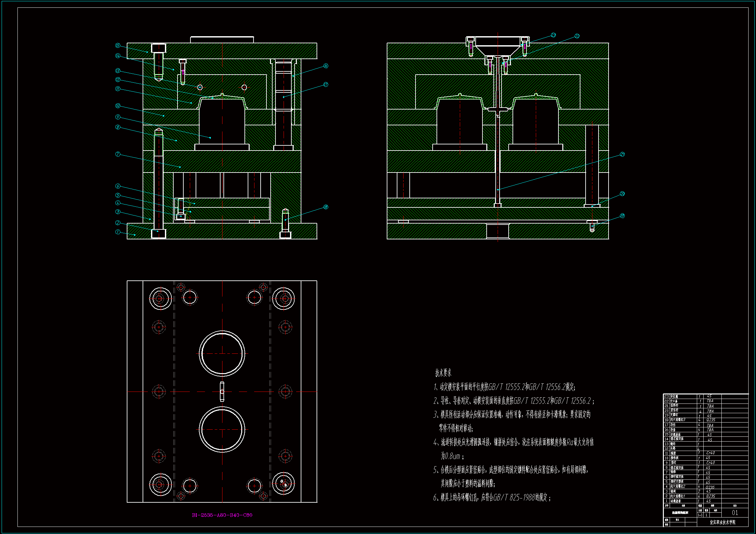Click upper cavity circle in plan view
The image size is (756, 534).
222,353
